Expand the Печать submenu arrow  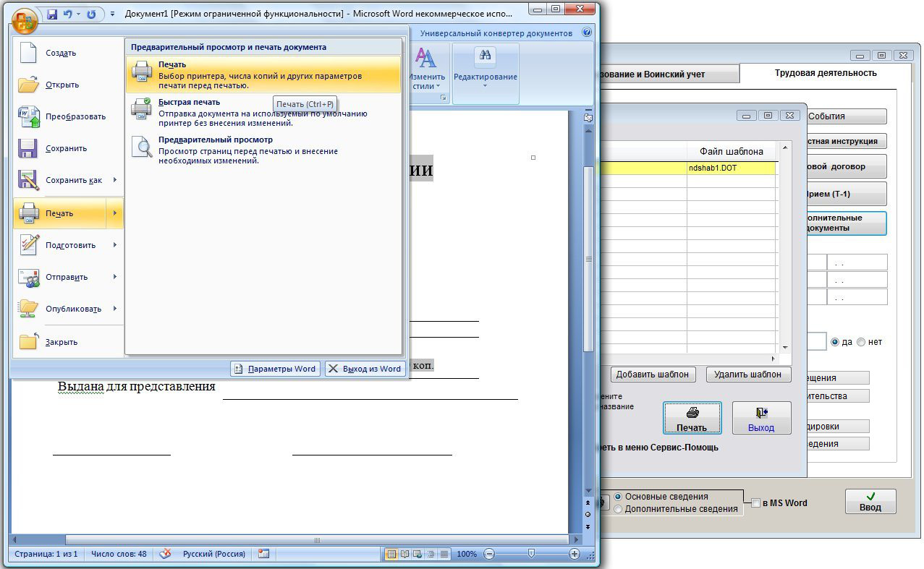click(x=115, y=213)
